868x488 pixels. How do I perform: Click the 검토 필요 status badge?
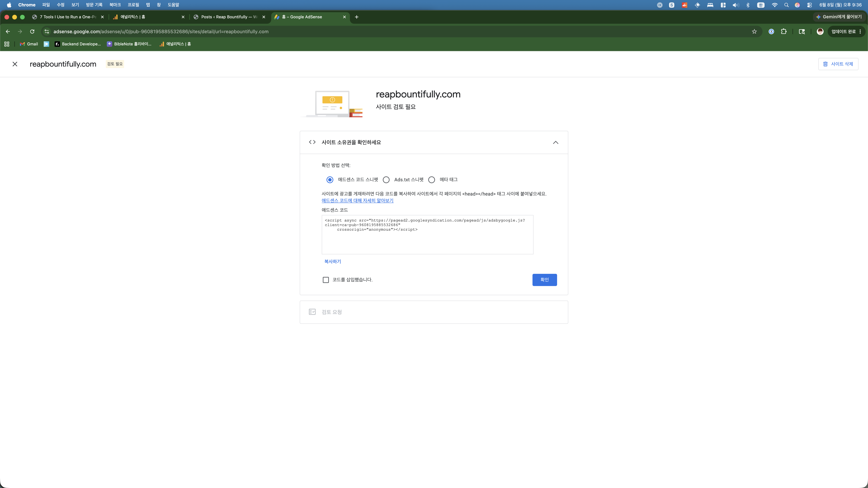pos(115,64)
